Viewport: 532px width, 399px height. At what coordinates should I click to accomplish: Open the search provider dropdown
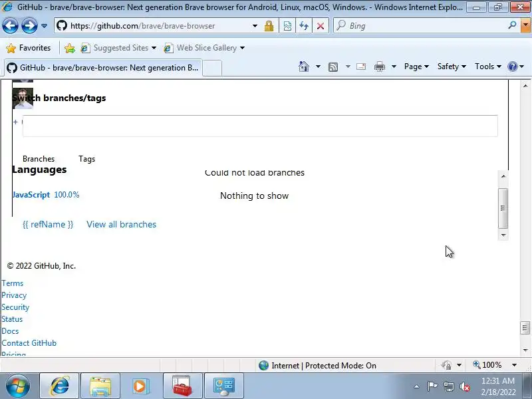pos(526,25)
